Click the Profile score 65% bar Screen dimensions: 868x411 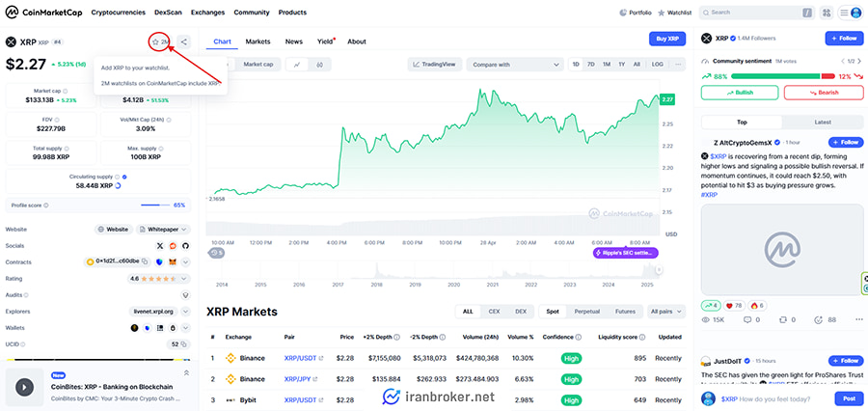tap(155, 205)
